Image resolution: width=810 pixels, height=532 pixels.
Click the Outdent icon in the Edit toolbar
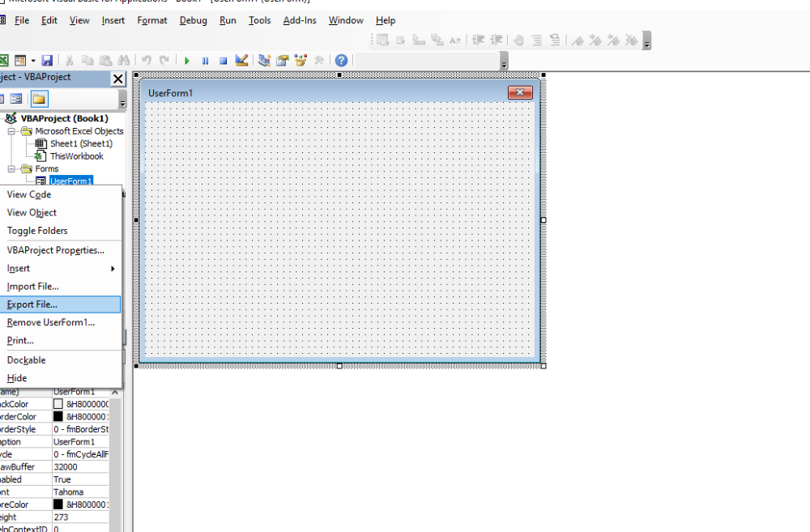tap(497, 40)
